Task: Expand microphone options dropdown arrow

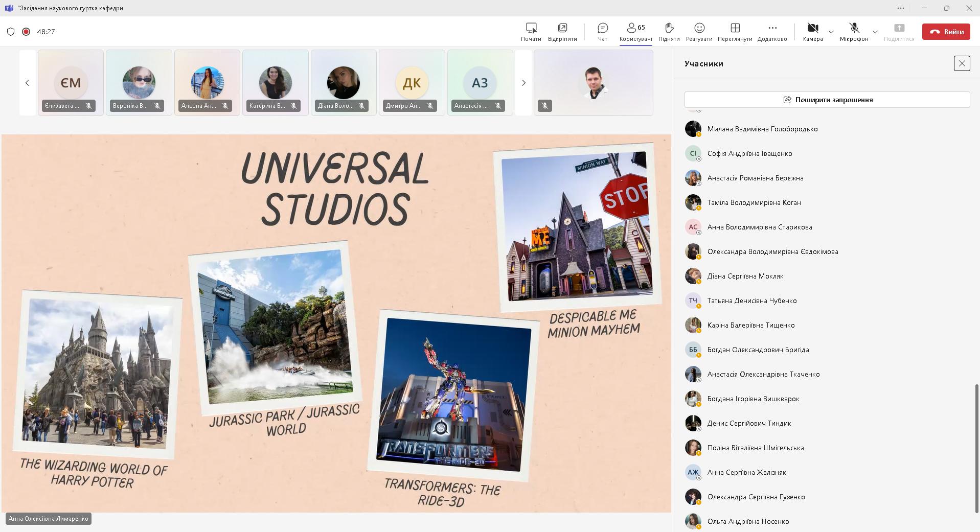Action: point(875,32)
